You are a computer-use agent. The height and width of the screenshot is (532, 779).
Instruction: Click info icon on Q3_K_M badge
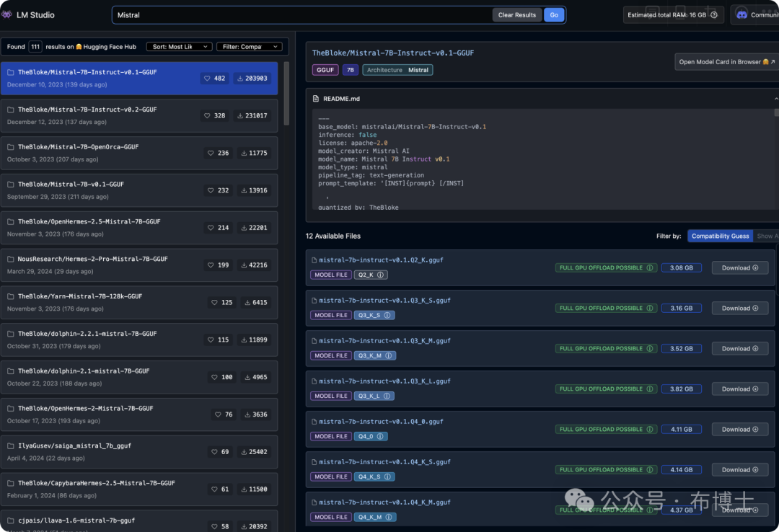click(389, 355)
